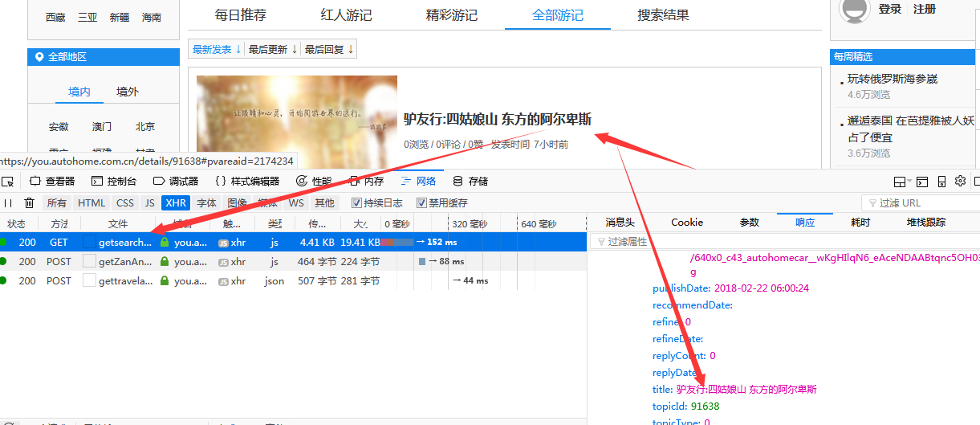The width and height of the screenshot is (980, 425).
Task: Toggle the XHR request filter
Action: (x=176, y=203)
